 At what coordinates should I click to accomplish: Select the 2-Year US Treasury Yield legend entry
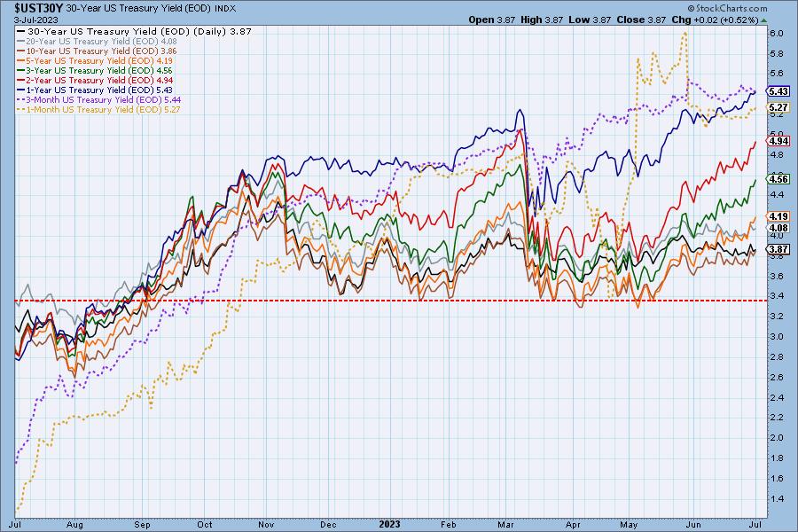(96, 80)
